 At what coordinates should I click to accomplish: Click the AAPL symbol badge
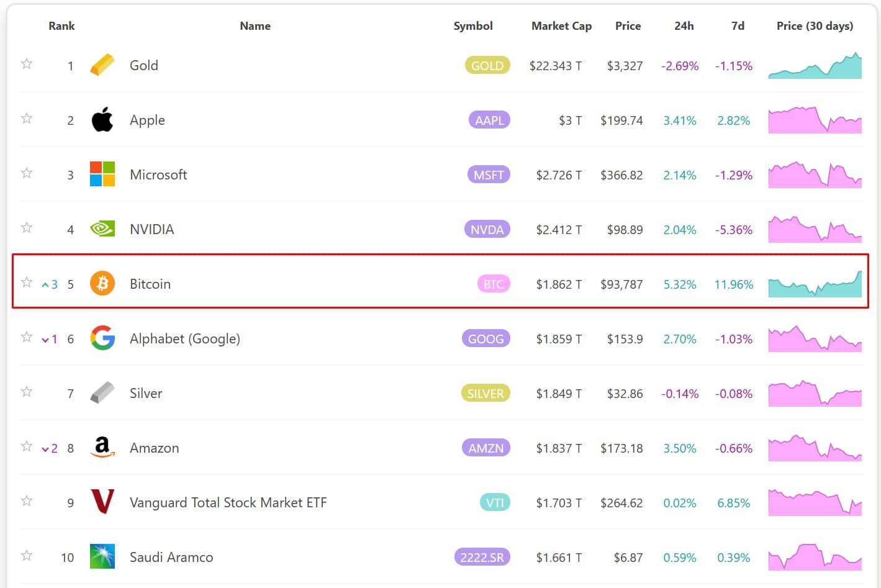coord(489,120)
